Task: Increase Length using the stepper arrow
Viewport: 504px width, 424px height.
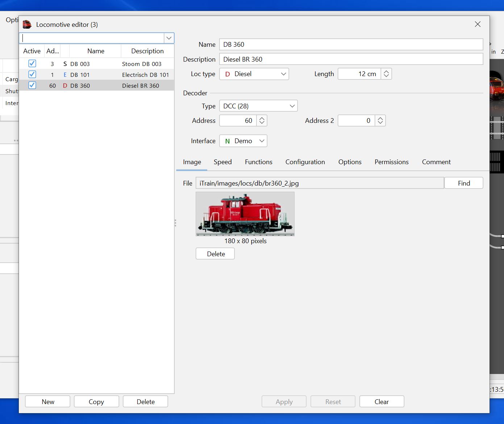Action: point(386,71)
